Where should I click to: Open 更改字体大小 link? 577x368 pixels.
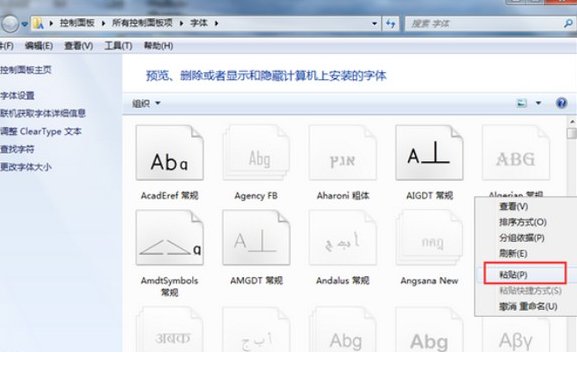[25, 167]
